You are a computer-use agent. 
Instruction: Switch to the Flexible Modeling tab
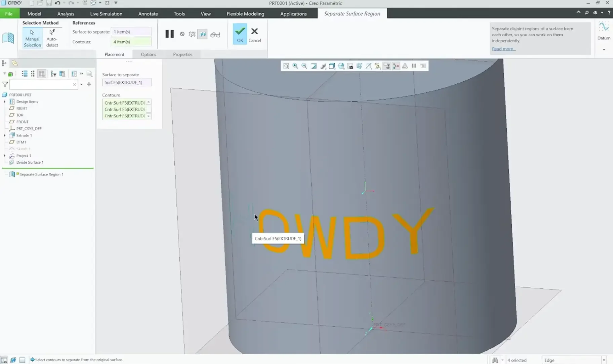[245, 14]
